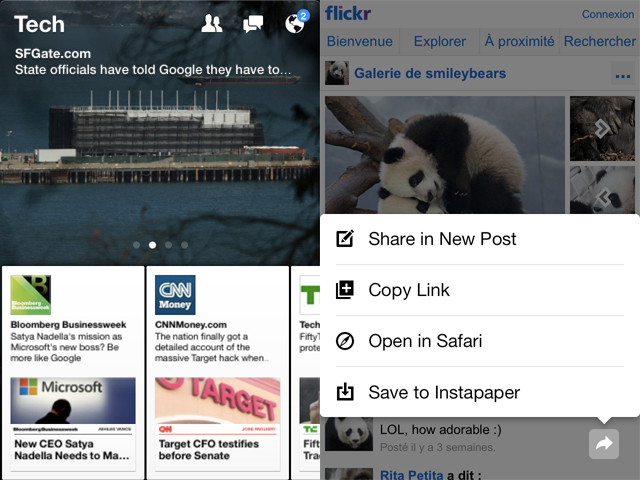Open the next-photo thumbnail with right chevron
Image resolution: width=640 pixels, height=480 pixels.
pyautogui.click(x=602, y=129)
